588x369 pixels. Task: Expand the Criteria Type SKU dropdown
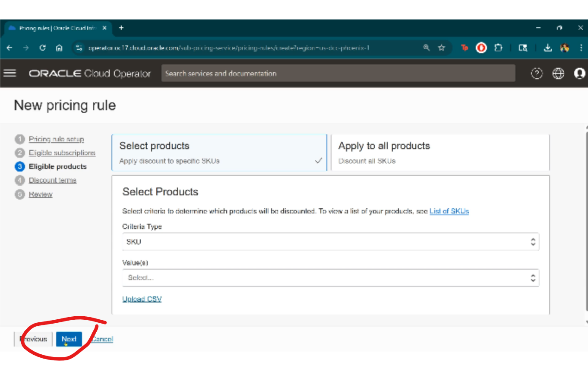tap(330, 242)
